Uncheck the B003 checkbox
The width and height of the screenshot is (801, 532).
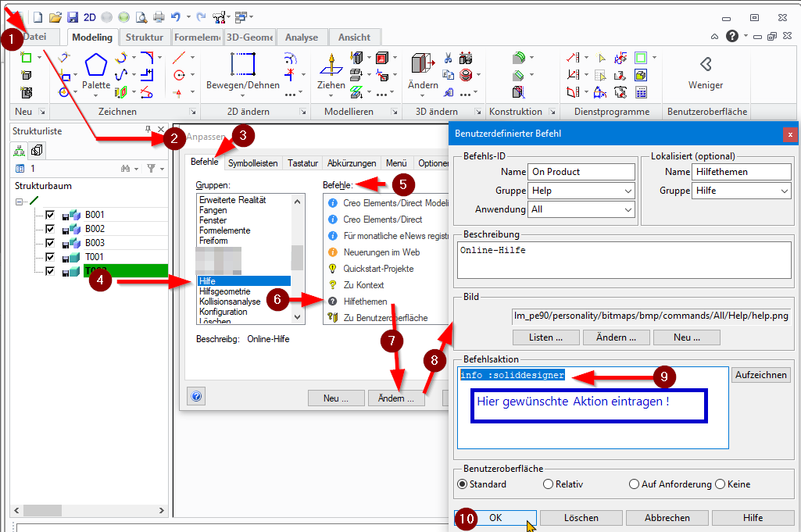[x=49, y=242]
